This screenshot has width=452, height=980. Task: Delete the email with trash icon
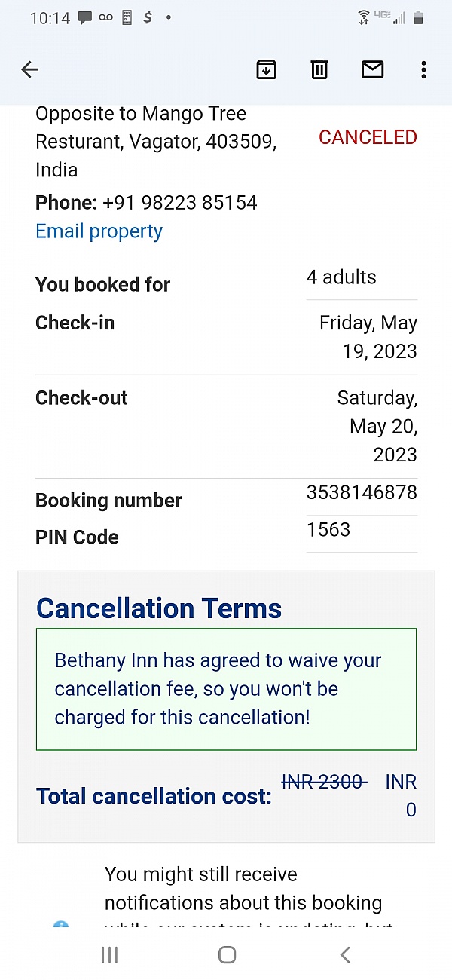(319, 70)
